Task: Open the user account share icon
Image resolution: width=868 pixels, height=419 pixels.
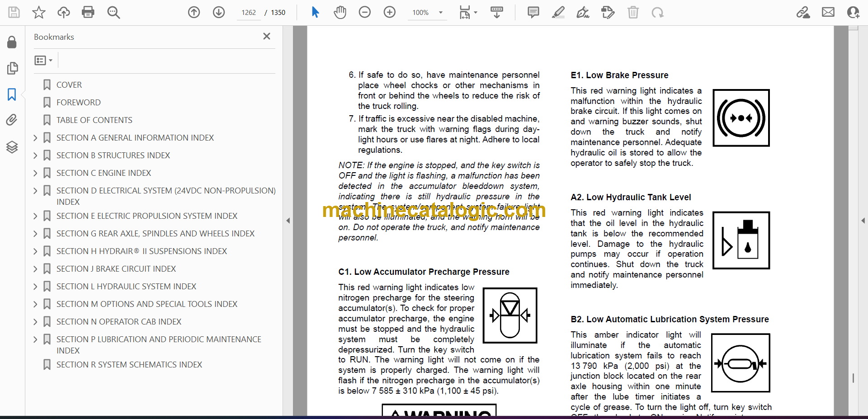Action: 853,12
